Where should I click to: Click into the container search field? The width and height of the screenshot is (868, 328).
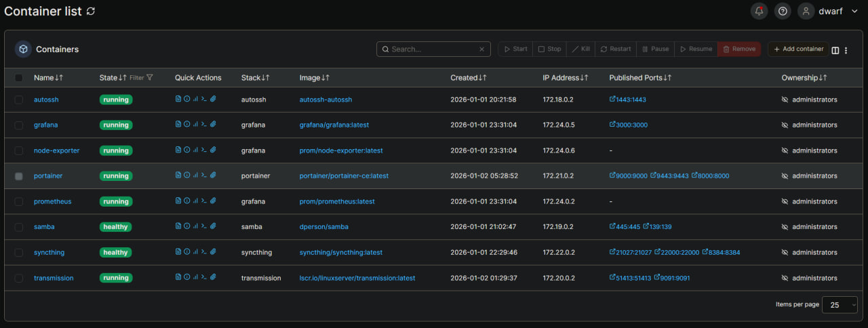coord(434,49)
